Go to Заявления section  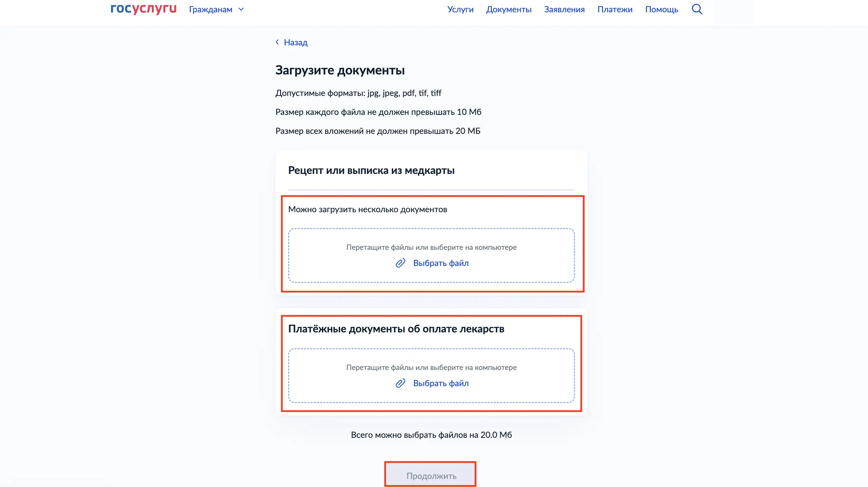[564, 9]
